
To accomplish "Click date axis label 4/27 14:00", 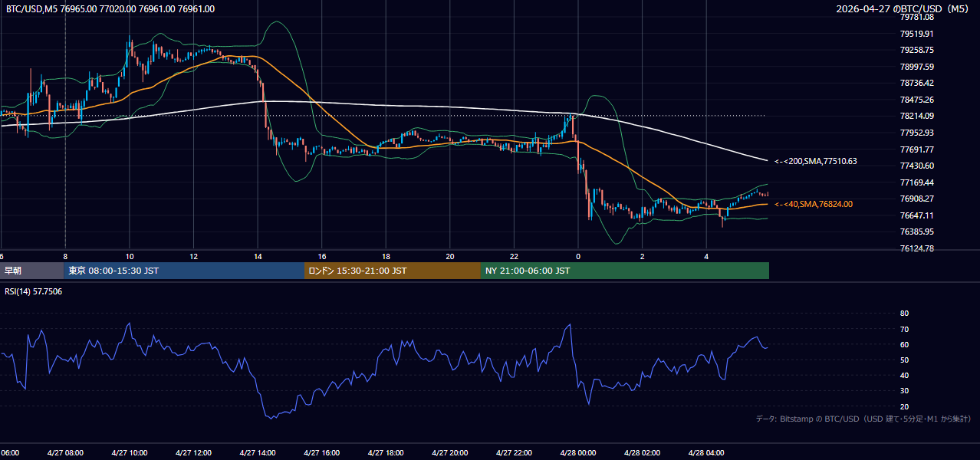I will pyautogui.click(x=258, y=452).
